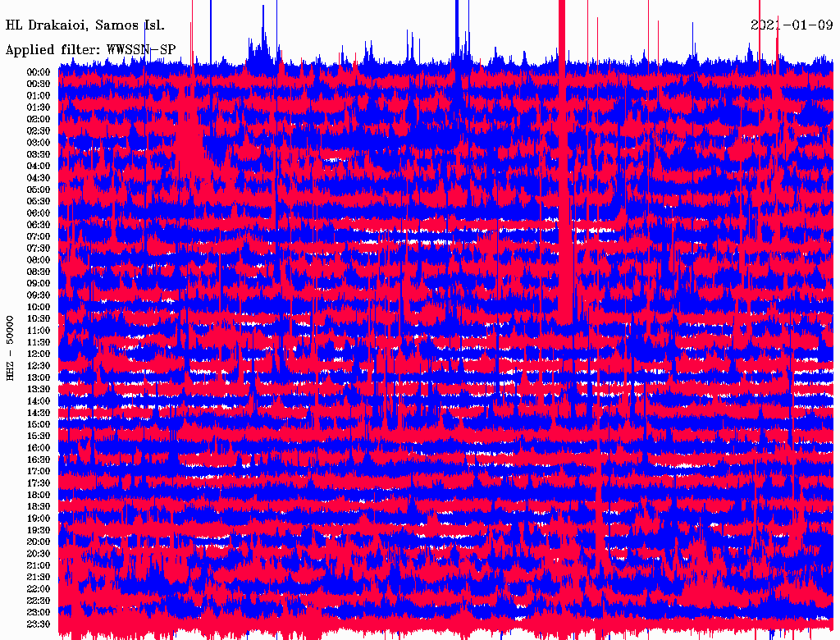Select the 09:00 time marker
This screenshot has height=640, width=840.
pos(39,284)
